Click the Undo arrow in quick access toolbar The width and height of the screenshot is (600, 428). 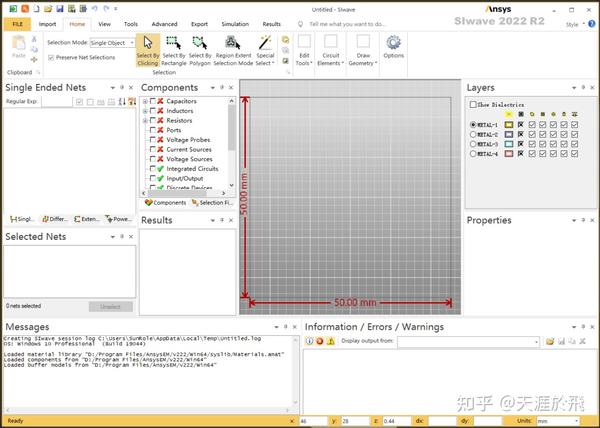[95, 9]
